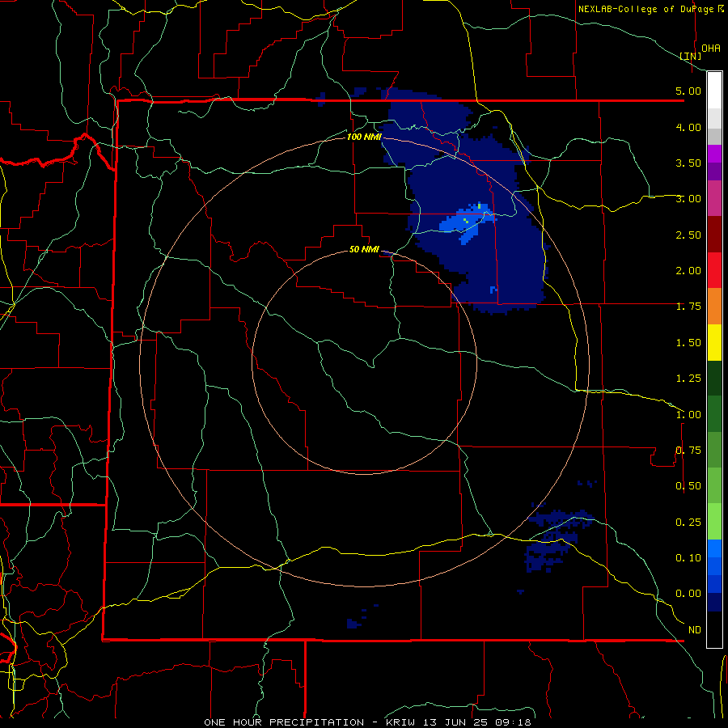Click the 4.00 scale label
Screen dimensions: 728x728
point(688,127)
